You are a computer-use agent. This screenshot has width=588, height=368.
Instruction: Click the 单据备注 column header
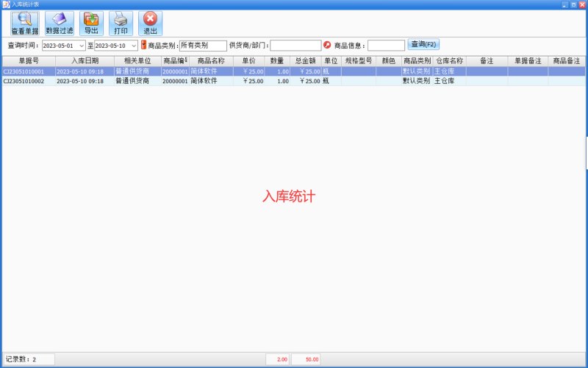(528, 61)
